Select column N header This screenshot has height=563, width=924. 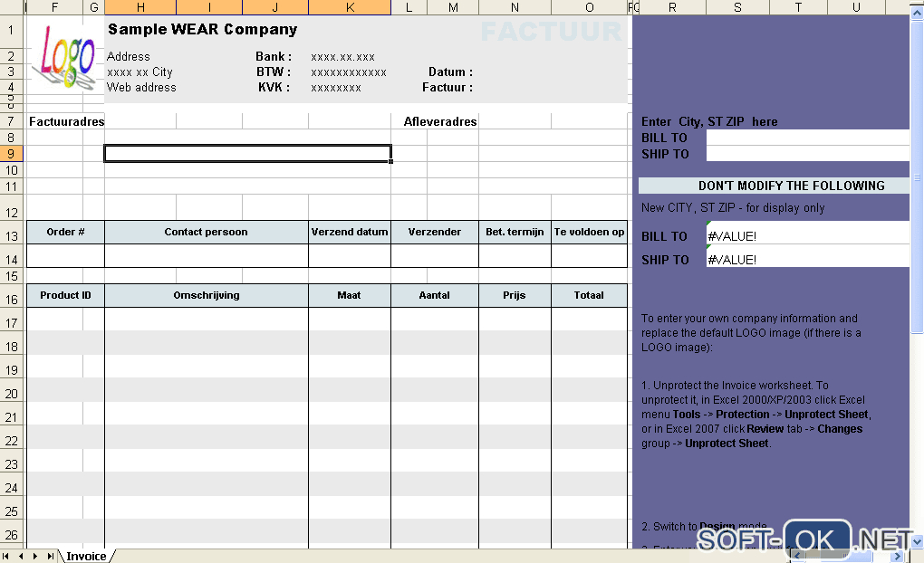click(515, 7)
